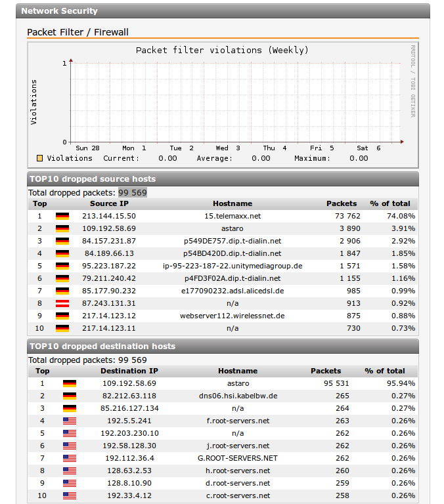Click the webserver112.wirelessnet.de hostname
444x504 pixels.
point(233,316)
